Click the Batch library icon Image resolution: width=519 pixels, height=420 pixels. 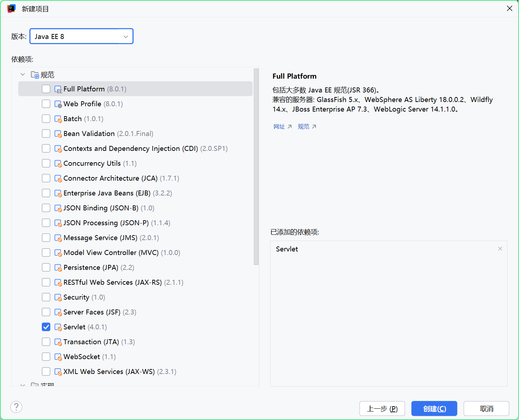(58, 119)
